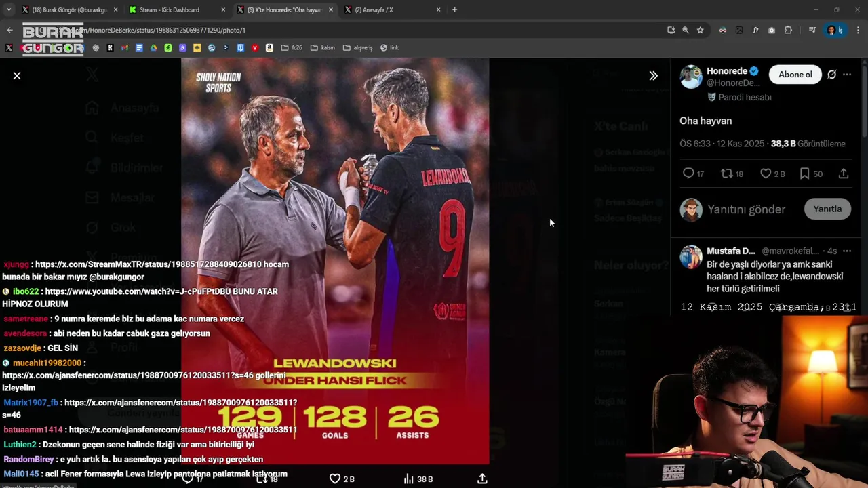Open the font identifier f? extension

[755, 30]
